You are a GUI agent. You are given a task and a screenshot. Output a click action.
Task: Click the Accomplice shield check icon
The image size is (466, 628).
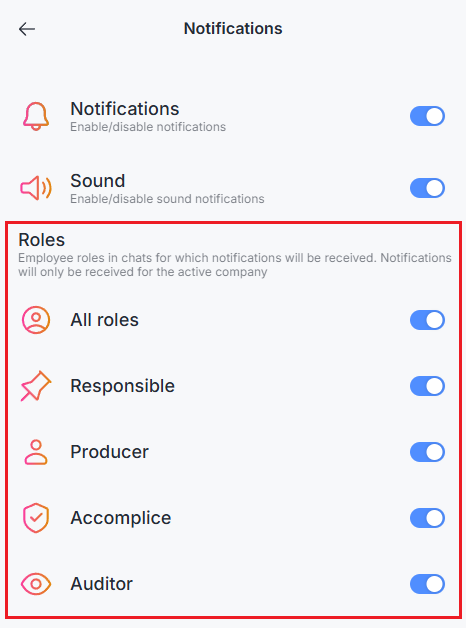[x=36, y=518]
